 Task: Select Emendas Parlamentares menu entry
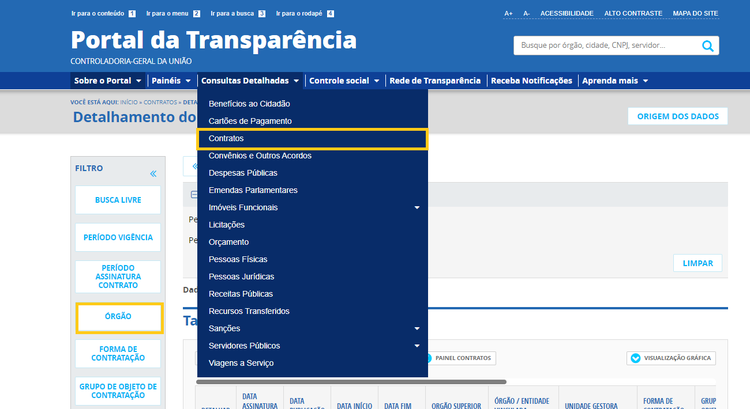(253, 190)
